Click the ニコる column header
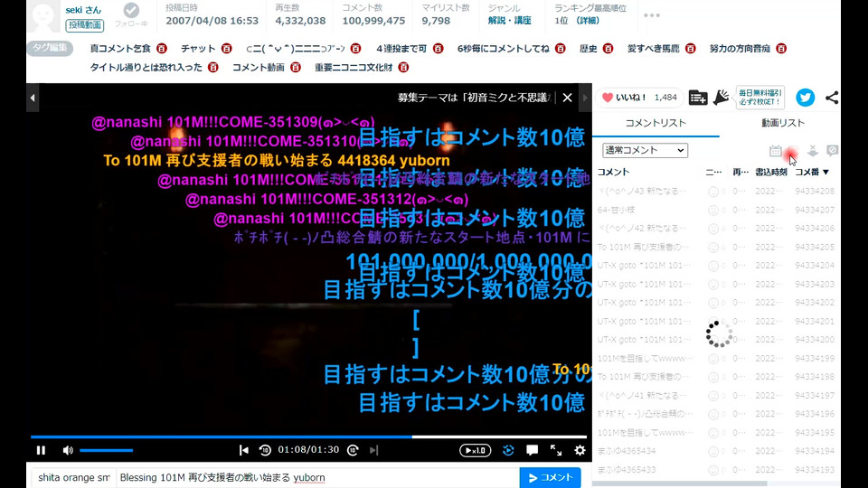The height and width of the screenshot is (488, 868). [713, 172]
